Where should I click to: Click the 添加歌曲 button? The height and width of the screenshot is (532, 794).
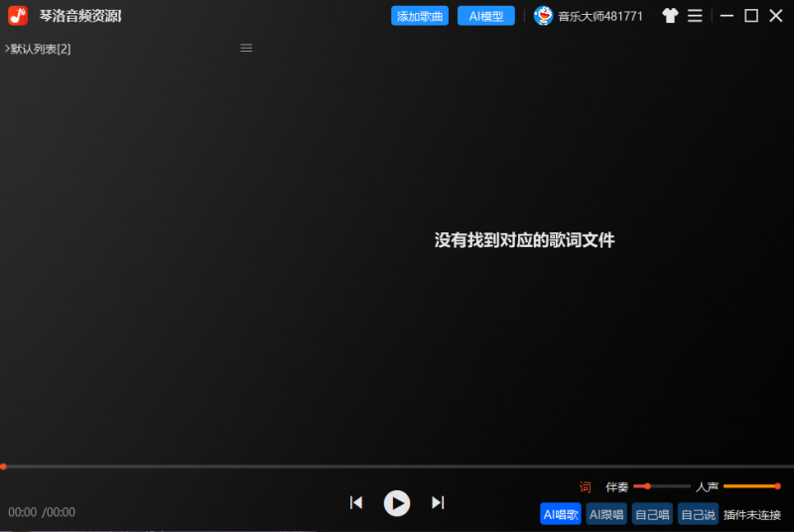coord(419,16)
